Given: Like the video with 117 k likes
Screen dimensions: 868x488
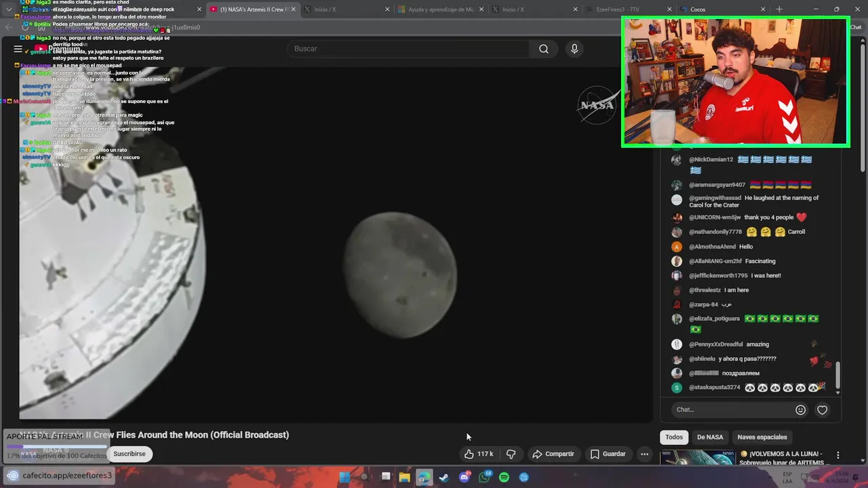Looking at the screenshot, I should [x=479, y=454].
